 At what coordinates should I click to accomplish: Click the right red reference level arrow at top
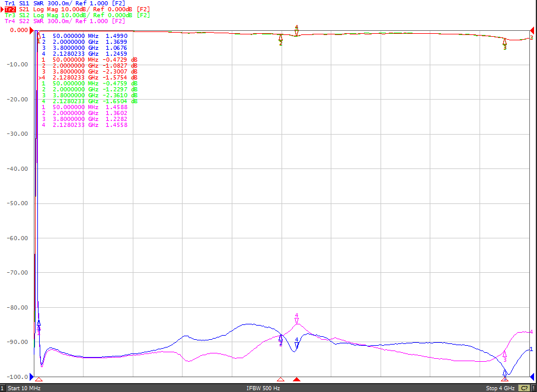pos(532,30)
